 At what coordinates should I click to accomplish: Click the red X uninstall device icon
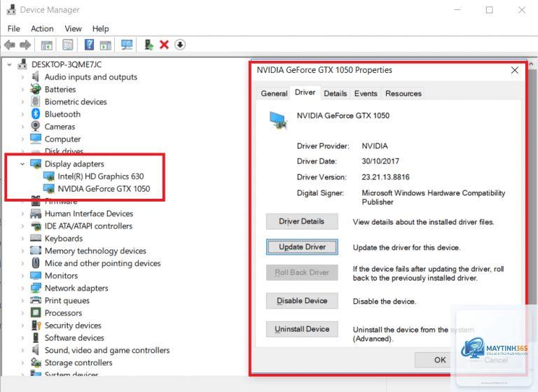(x=165, y=45)
